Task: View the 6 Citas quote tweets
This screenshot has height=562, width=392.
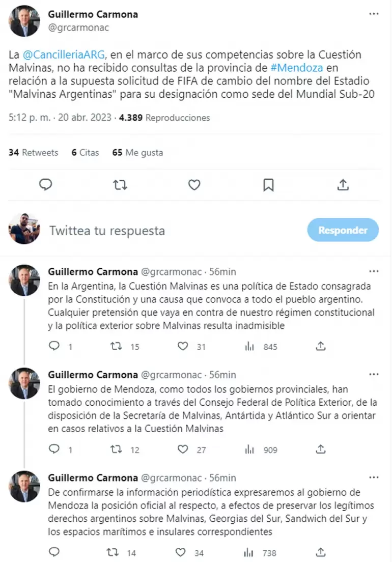Action: coord(85,152)
